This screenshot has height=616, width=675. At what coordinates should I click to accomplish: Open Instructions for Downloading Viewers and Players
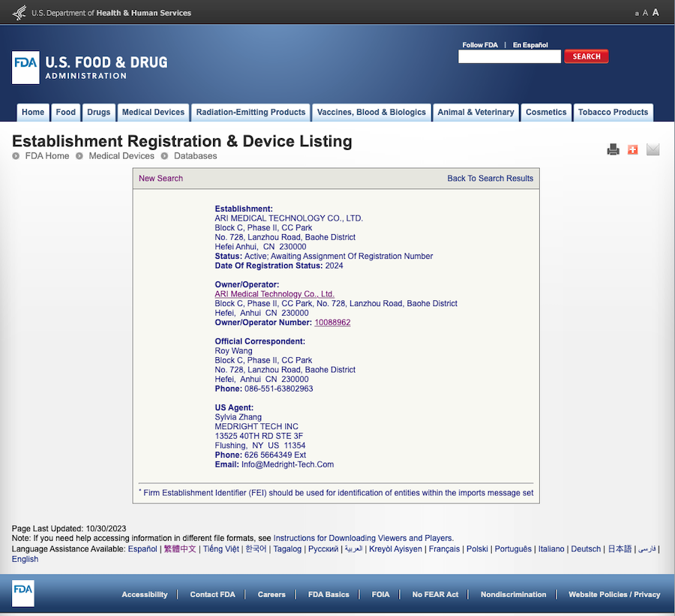363,538
